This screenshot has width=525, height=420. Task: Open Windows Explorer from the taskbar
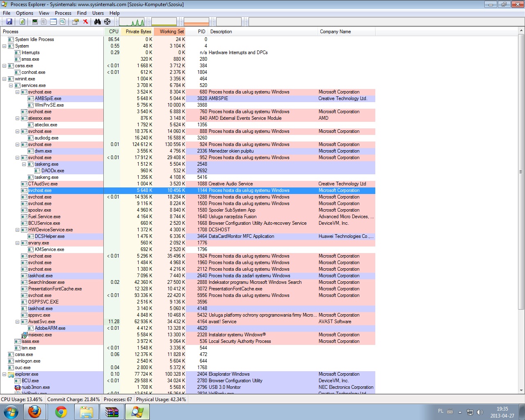87,411
